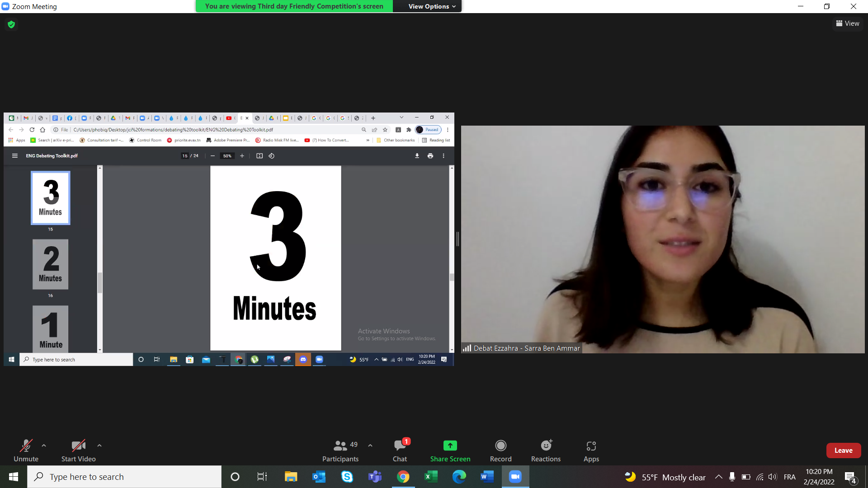Leave the meeting
Viewport: 868px width, 488px height.
pos(843,450)
